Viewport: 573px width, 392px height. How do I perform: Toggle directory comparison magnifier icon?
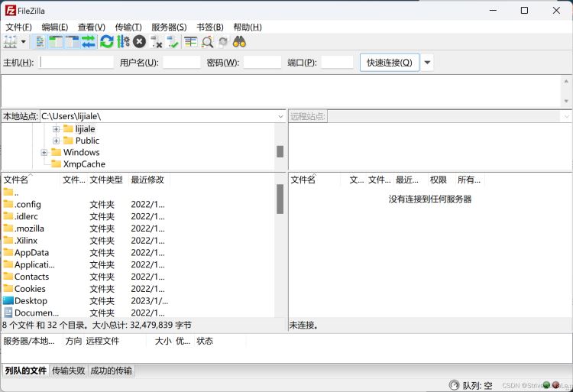point(207,42)
